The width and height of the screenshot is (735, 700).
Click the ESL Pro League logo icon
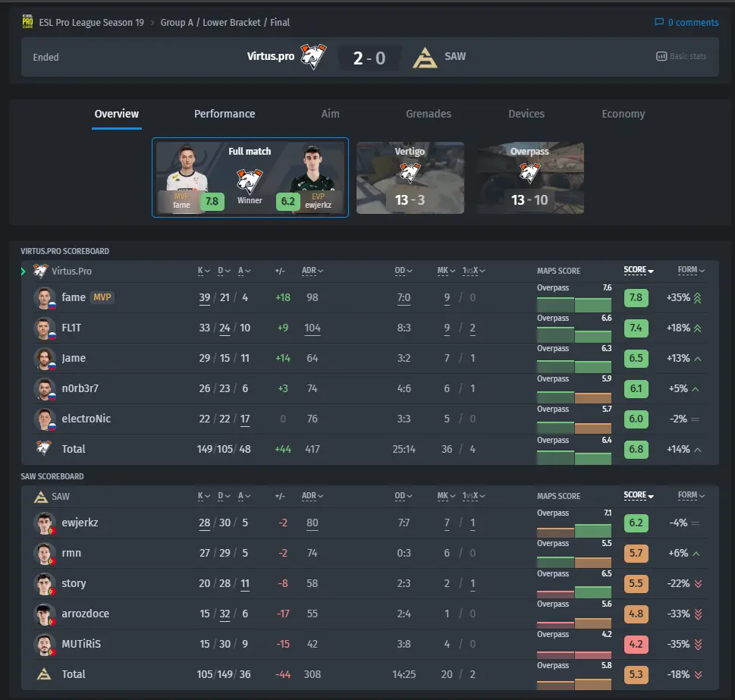pyautogui.click(x=27, y=21)
